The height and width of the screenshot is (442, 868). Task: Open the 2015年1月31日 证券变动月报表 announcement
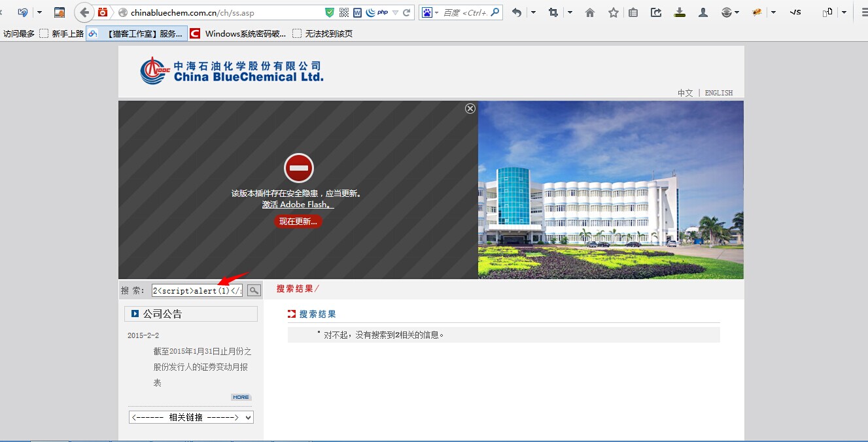point(202,367)
